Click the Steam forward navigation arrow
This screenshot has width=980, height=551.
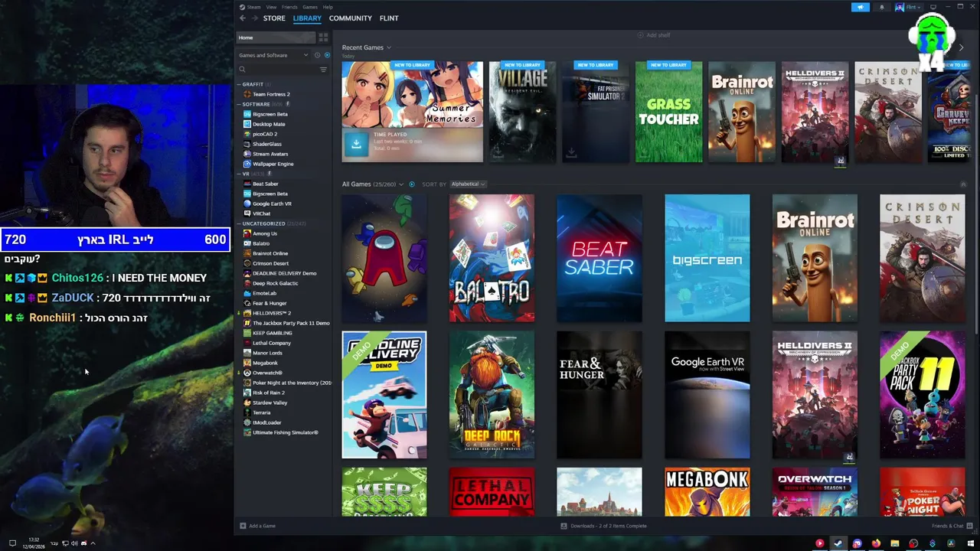click(x=254, y=18)
